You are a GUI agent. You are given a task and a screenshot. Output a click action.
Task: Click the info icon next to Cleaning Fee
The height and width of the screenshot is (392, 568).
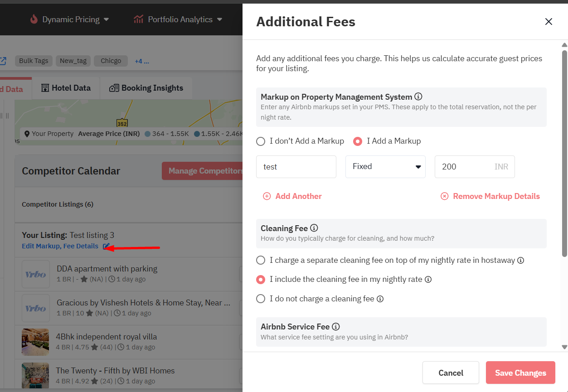pos(314,228)
